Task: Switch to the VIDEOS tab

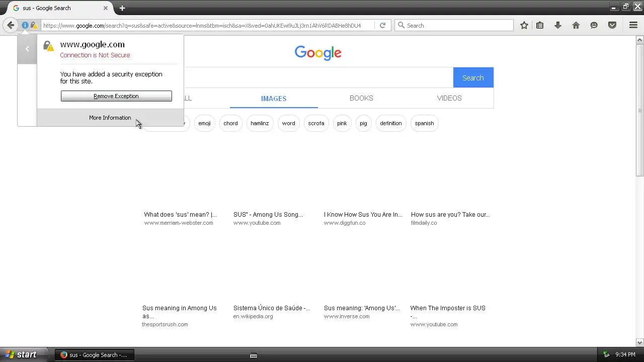Action: (449, 98)
